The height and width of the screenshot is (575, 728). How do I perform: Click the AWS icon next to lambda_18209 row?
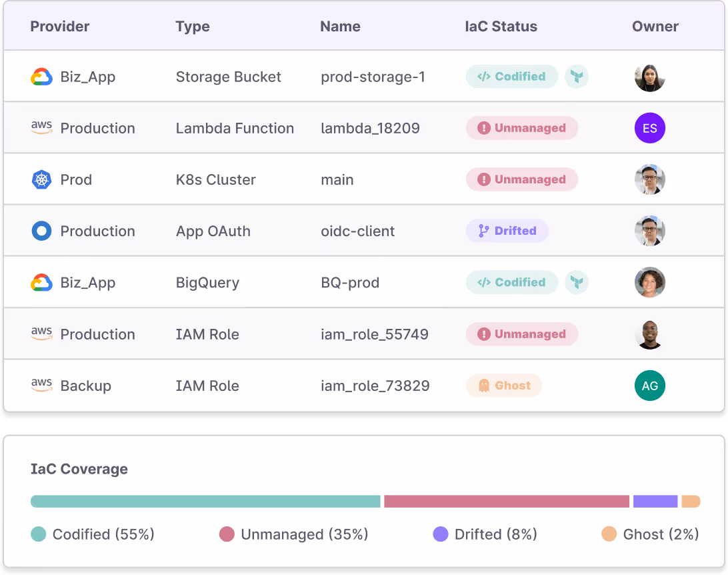[x=41, y=128]
